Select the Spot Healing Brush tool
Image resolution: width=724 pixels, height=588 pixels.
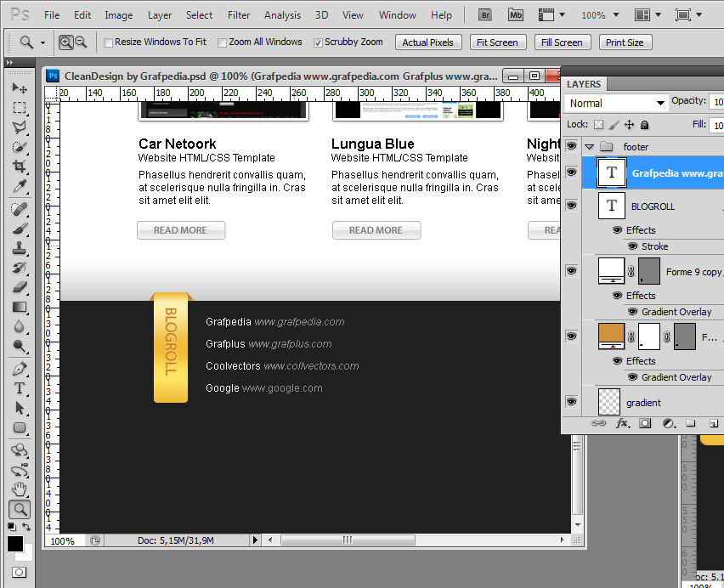[x=20, y=209]
